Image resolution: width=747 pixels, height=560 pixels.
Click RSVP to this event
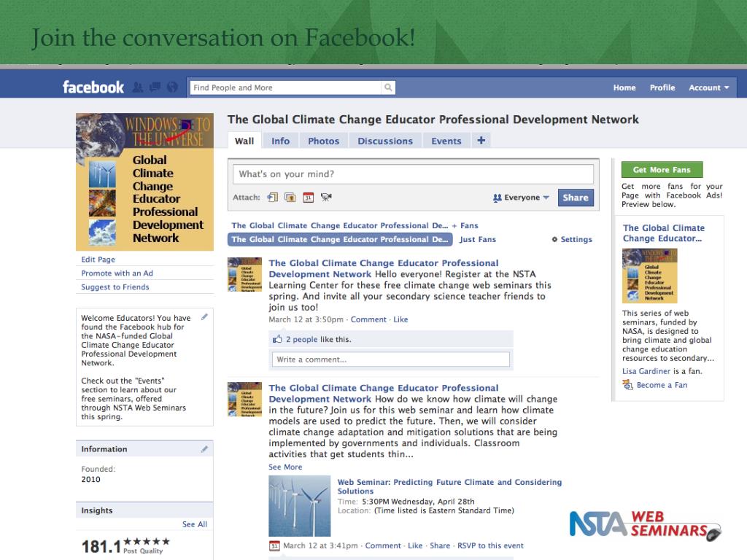490,545
